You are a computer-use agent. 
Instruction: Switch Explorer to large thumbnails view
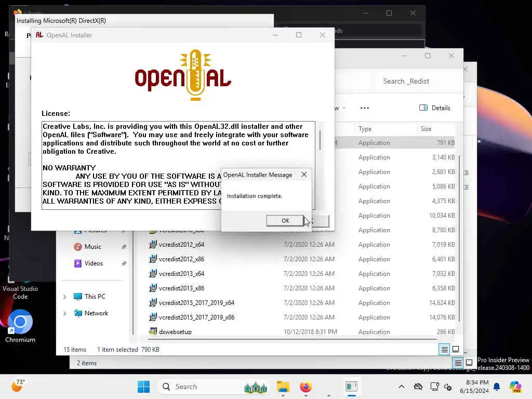(456, 349)
